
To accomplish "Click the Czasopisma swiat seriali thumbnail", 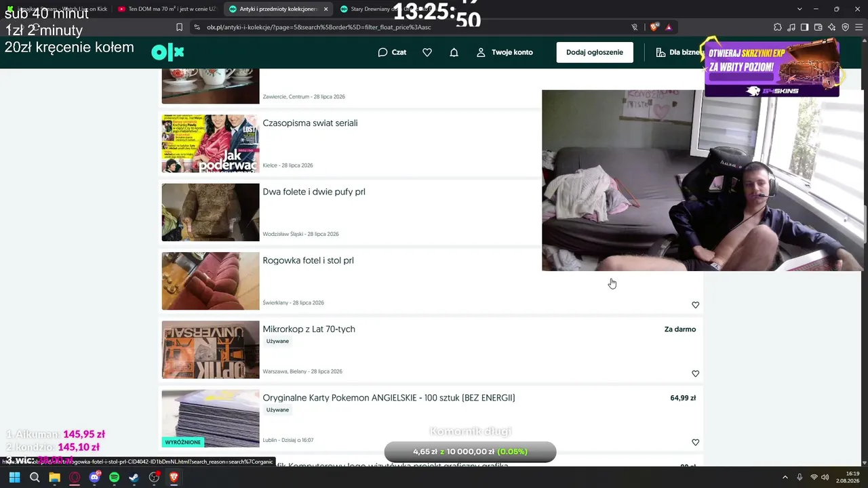I will (x=210, y=144).
